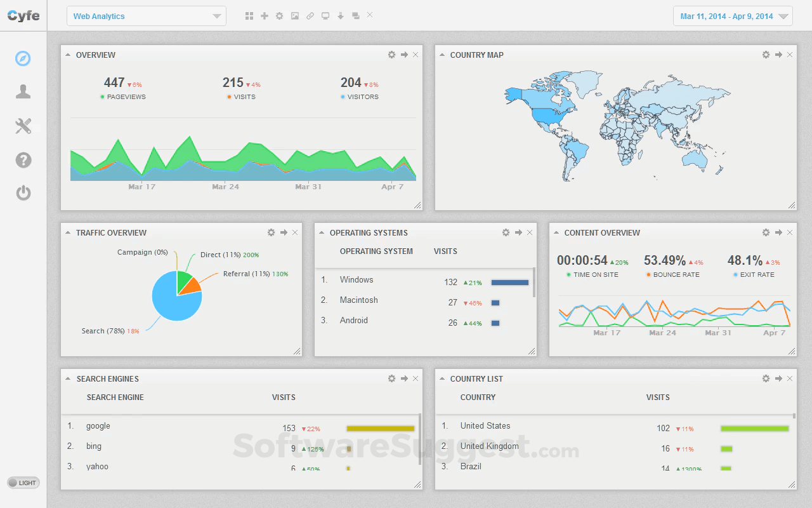
Task: Click the Search segment of the traffic pie chart
Action: coord(168,305)
